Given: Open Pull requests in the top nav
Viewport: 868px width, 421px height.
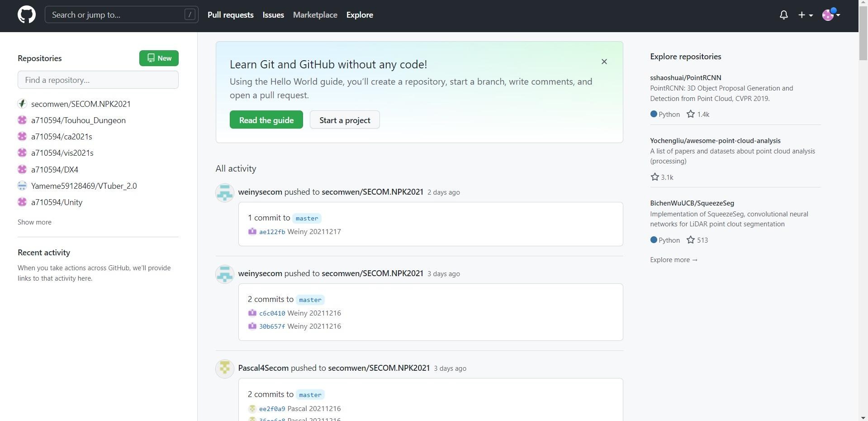Looking at the screenshot, I should [x=231, y=15].
